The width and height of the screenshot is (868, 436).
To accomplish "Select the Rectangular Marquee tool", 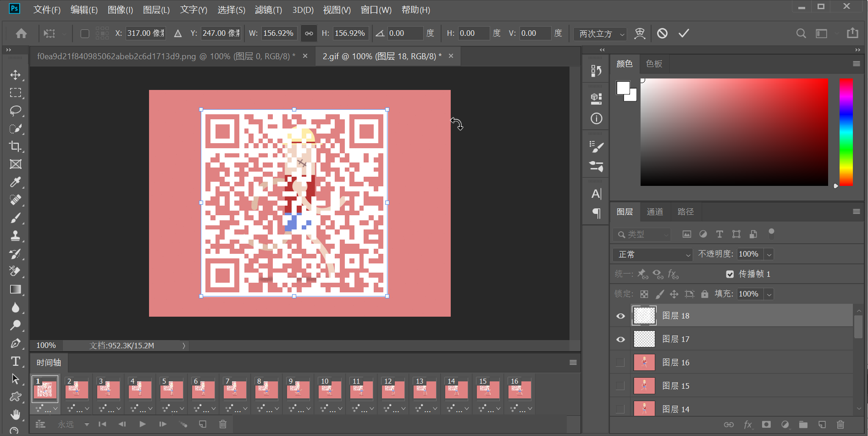I will [x=16, y=93].
